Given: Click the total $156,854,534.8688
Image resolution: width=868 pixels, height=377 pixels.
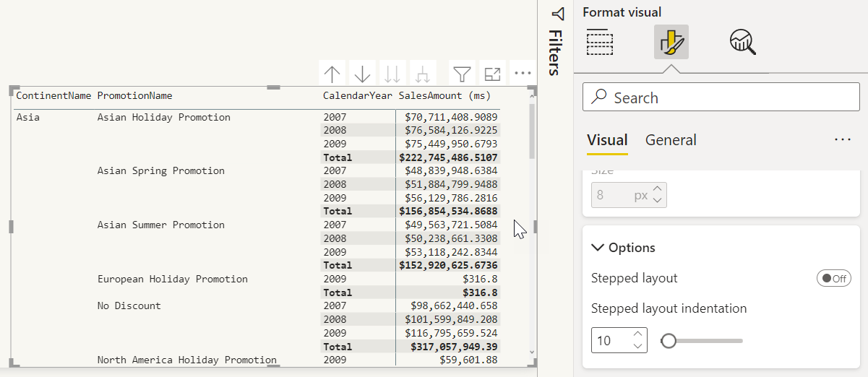Looking at the screenshot, I should click(448, 212).
